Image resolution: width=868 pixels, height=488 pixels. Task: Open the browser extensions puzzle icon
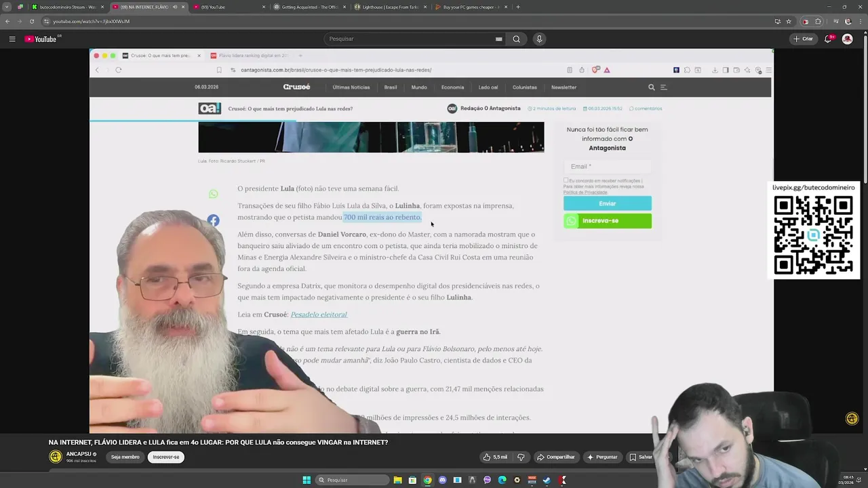coord(818,21)
